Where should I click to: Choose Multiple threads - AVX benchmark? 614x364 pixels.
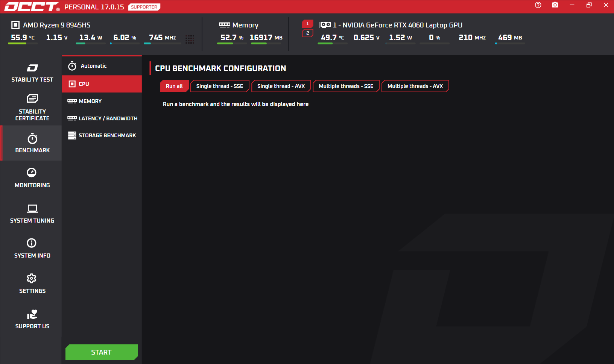(415, 86)
